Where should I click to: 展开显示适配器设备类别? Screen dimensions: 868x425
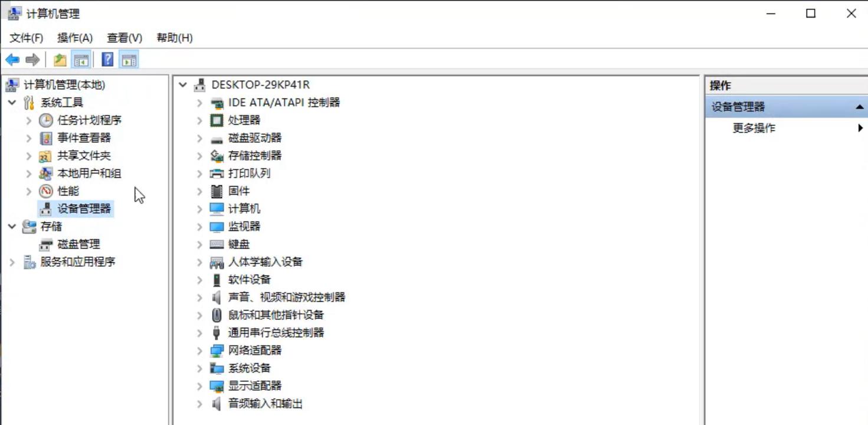tap(199, 385)
